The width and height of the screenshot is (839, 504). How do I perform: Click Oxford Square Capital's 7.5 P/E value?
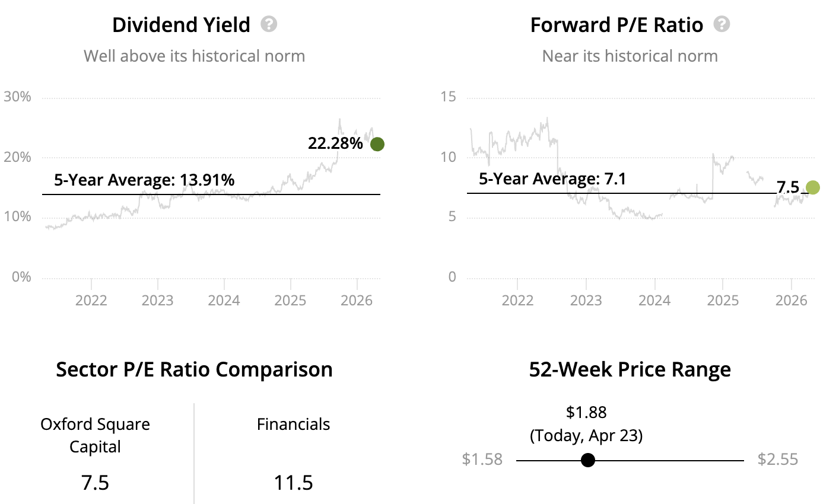pyautogui.click(x=95, y=483)
